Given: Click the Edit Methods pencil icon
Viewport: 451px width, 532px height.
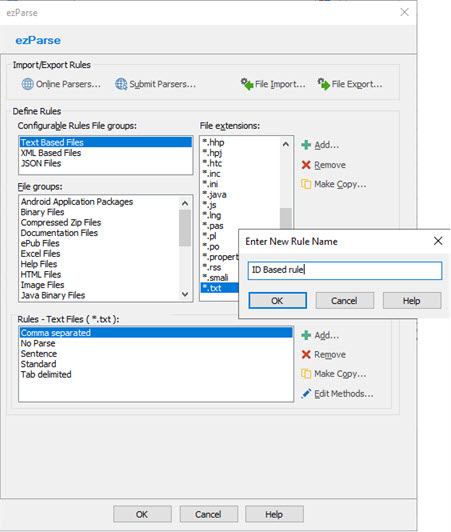Looking at the screenshot, I should click(x=306, y=394).
